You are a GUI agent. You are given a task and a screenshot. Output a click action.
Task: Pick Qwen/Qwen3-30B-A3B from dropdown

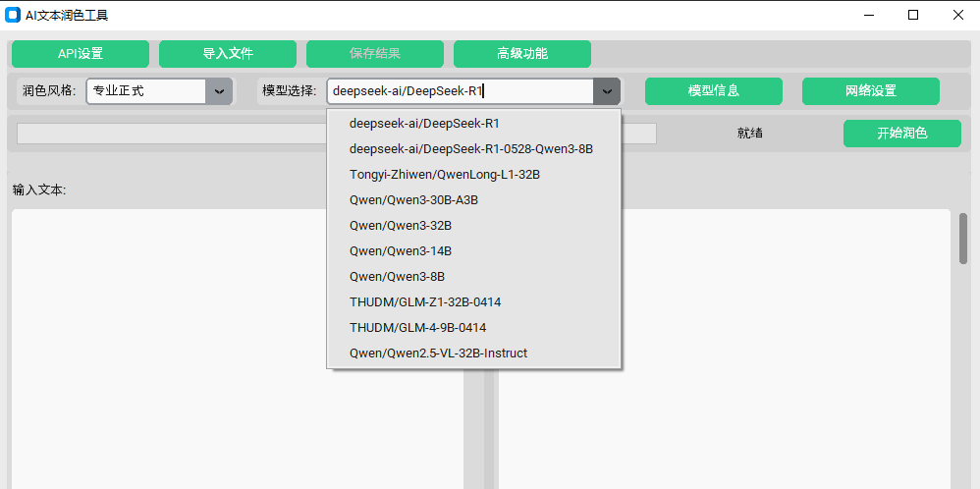click(473, 200)
